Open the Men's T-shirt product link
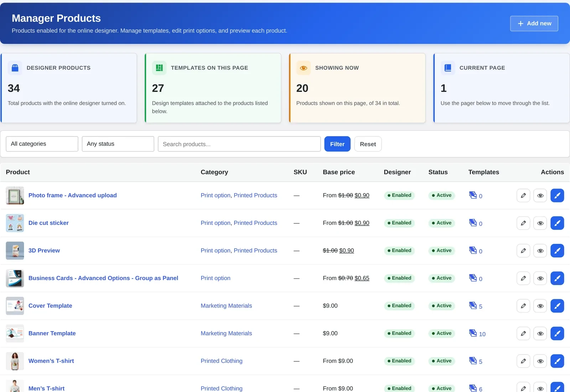 click(46, 388)
